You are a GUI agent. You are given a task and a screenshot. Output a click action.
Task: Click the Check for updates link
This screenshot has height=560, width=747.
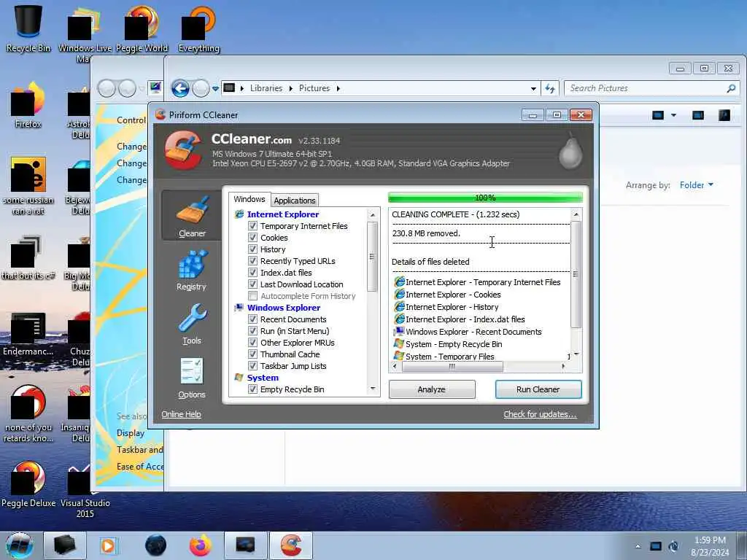click(541, 414)
